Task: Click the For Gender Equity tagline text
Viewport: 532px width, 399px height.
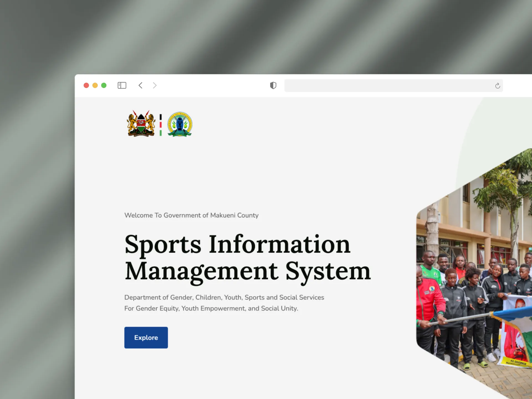Action: (x=211, y=308)
